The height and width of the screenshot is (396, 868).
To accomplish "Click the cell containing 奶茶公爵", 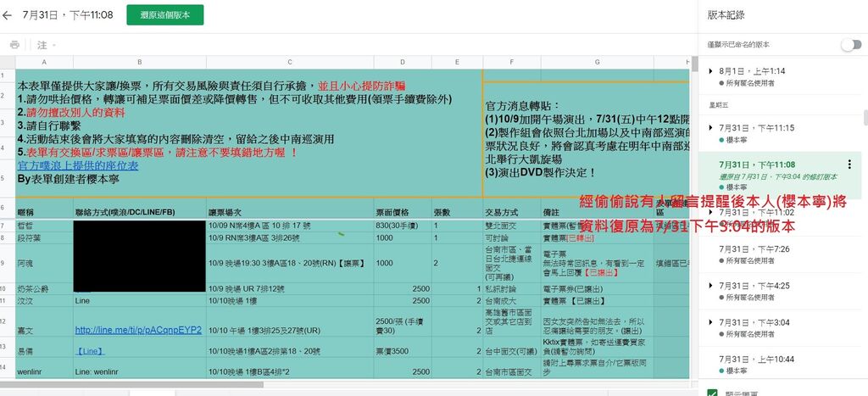I will 44,289.
